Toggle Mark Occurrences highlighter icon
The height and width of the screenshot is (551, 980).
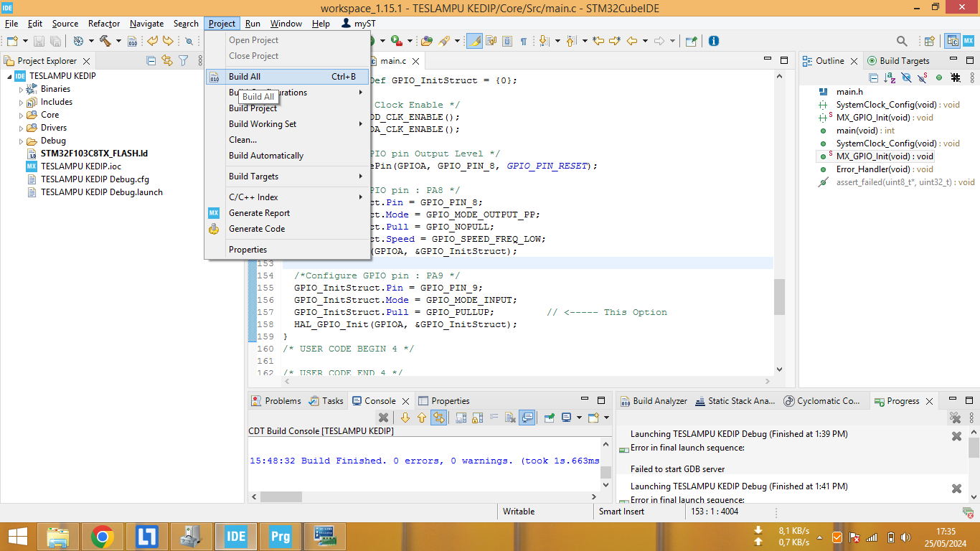pos(474,41)
